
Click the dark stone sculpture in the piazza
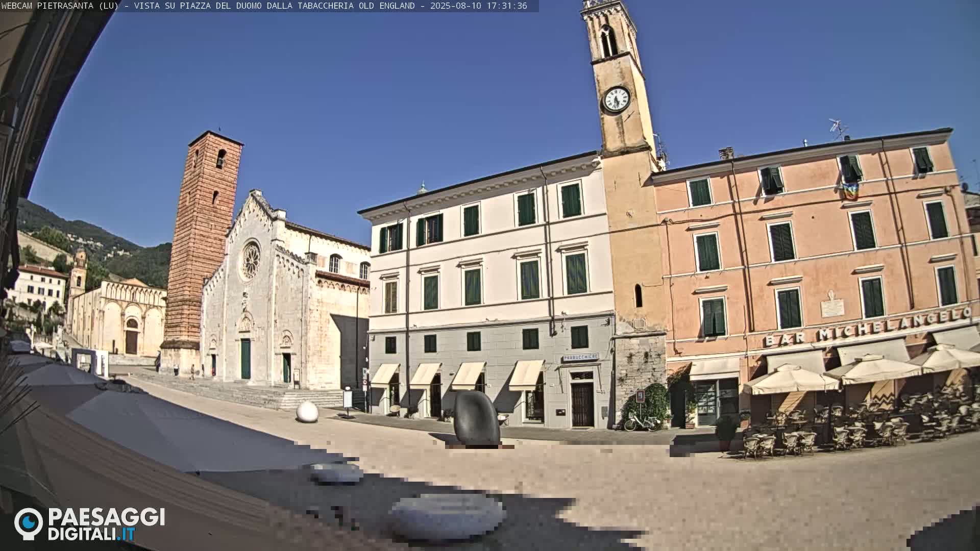[x=476, y=418]
